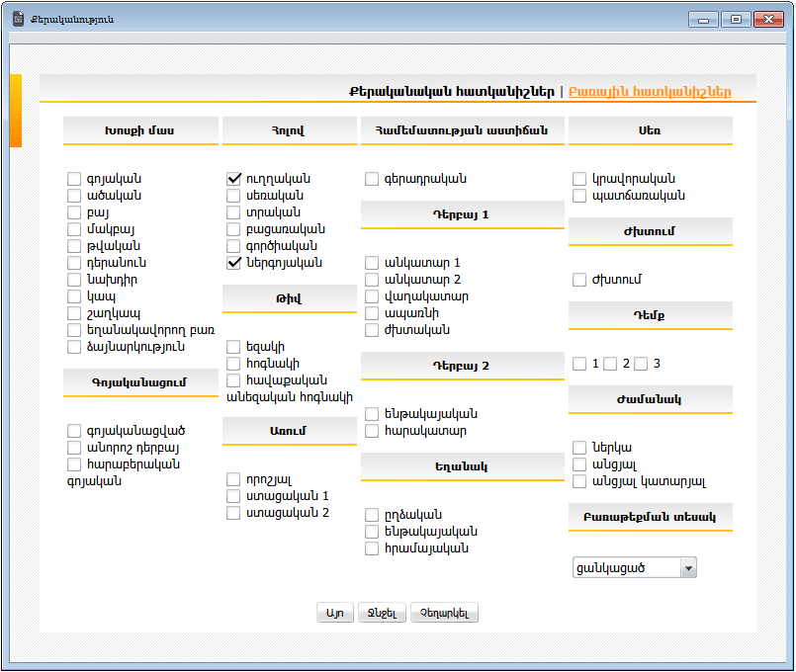The width and height of the screenshot is (796, 672).
Task: Click the Ջնջել button
Action: click(382, 613)
